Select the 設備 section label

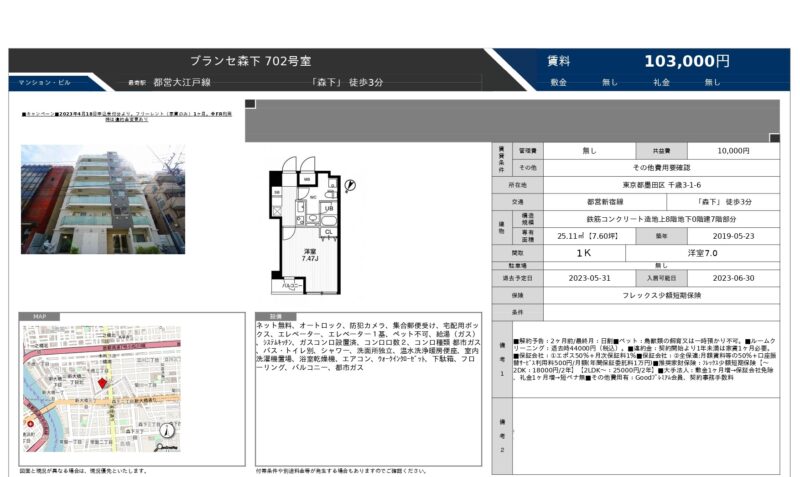[x=276, y=317]
